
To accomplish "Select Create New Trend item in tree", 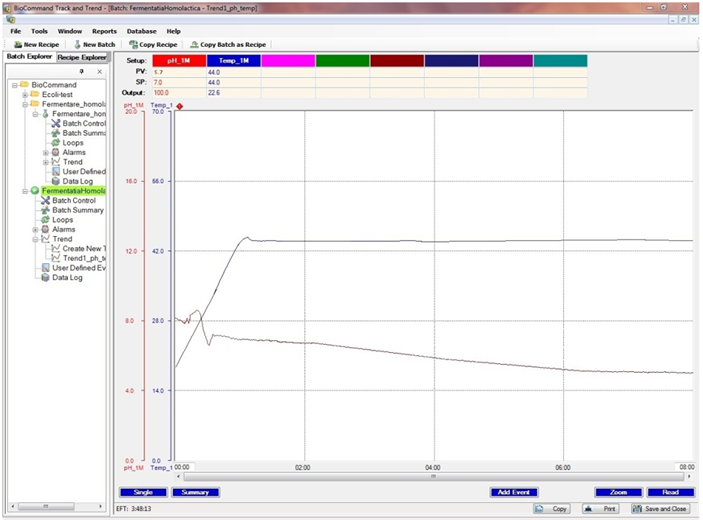I will [x=57, y=248].
